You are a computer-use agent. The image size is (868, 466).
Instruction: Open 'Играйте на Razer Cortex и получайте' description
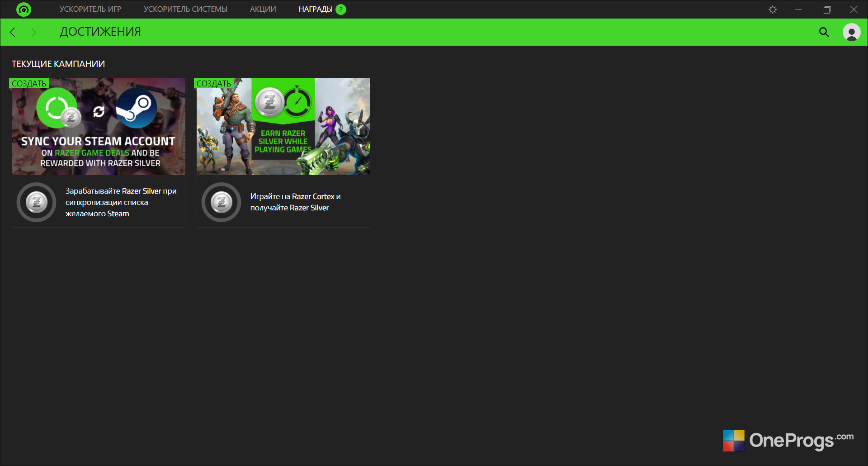296,202
